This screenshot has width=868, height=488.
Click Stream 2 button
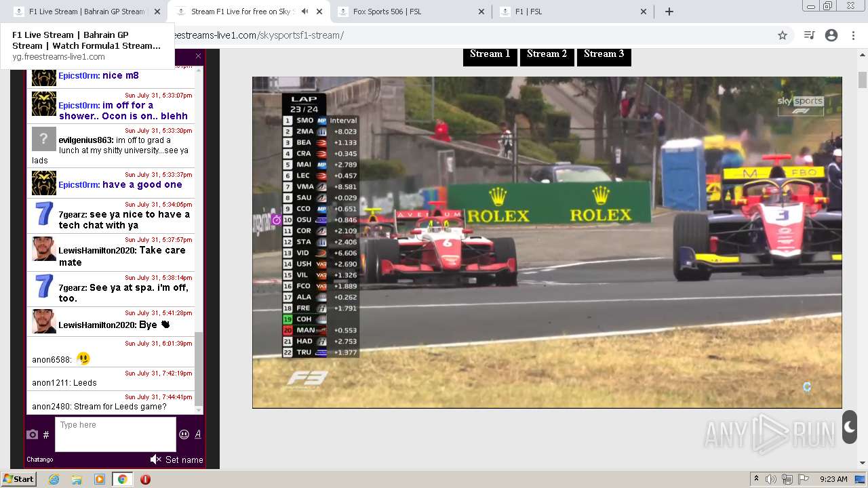547,54
